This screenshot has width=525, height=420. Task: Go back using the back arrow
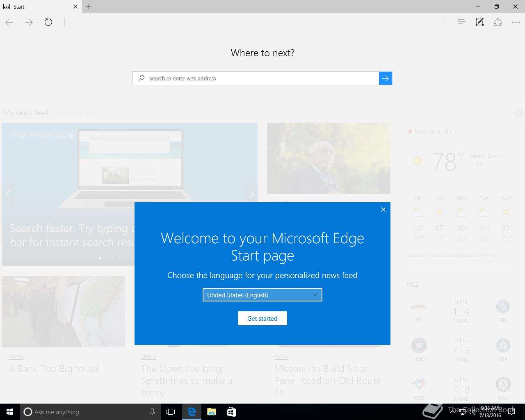[9, 22]
